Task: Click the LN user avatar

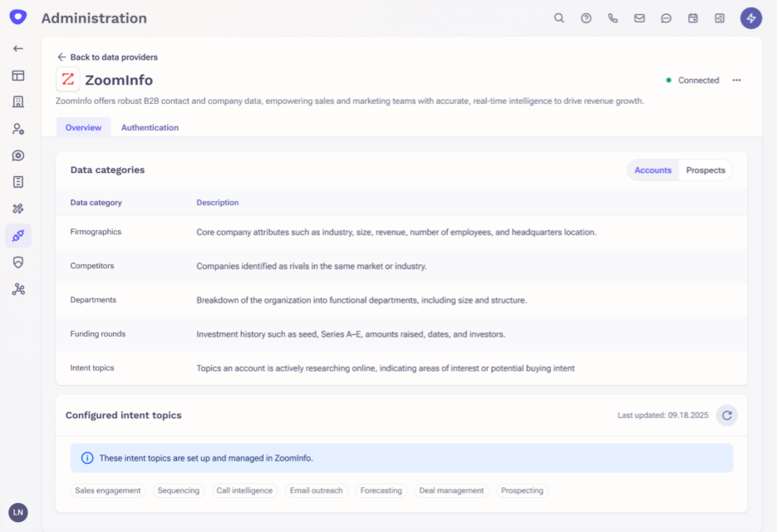Action: [x=18, y=513]
